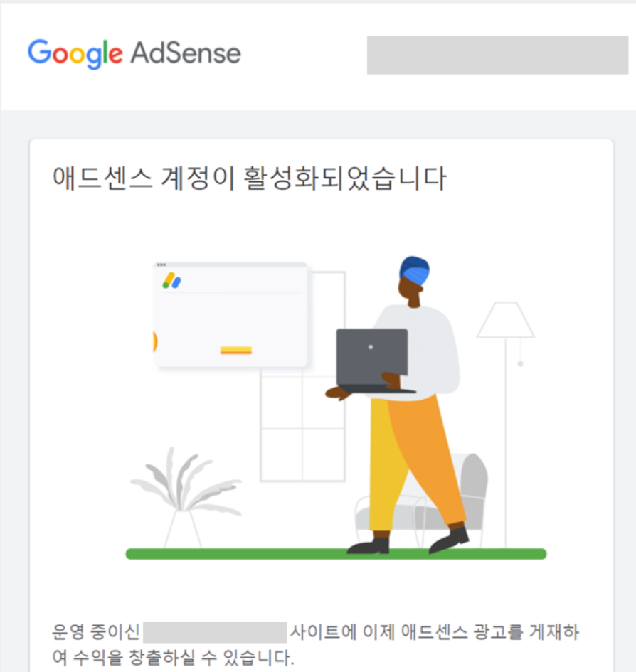Click the redacted site name in body text
Image resolution: width=636 pixels, height=672 pixels.
coord(215,632)
